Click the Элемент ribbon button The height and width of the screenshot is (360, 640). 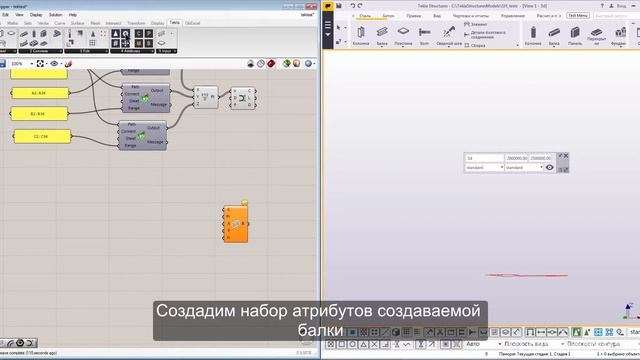pos(476,24)
